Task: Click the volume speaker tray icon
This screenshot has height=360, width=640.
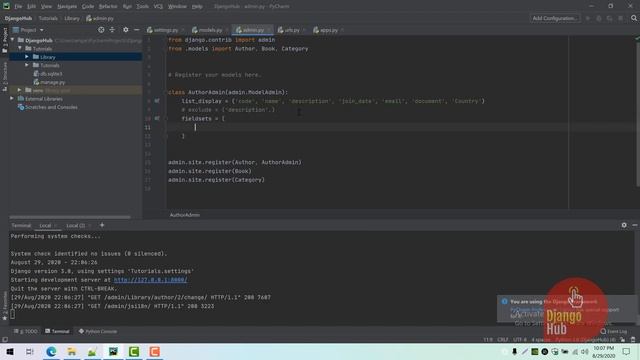Action: (584, 351)
